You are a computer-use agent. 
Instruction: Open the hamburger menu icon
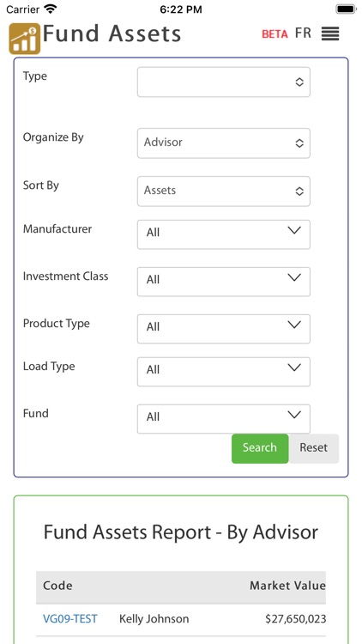[330, 33]
